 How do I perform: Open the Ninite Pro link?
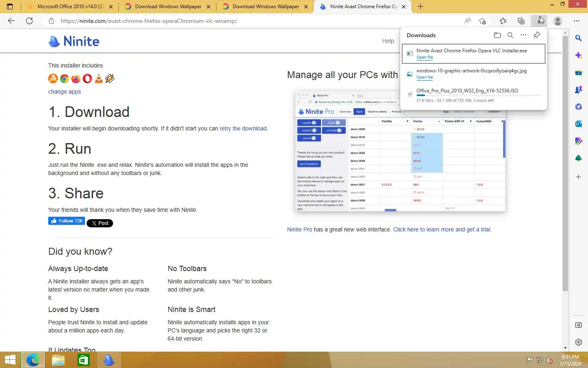pos(299,229)
